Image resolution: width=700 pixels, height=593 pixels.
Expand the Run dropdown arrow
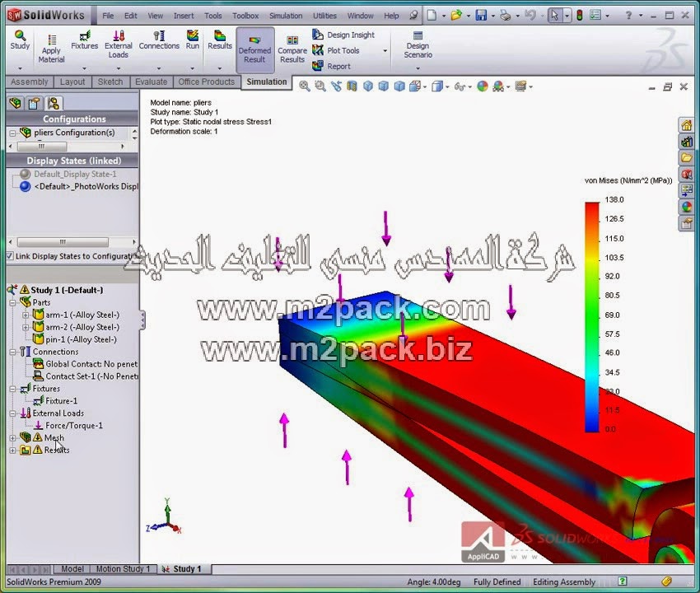click(x=193, y=68)
